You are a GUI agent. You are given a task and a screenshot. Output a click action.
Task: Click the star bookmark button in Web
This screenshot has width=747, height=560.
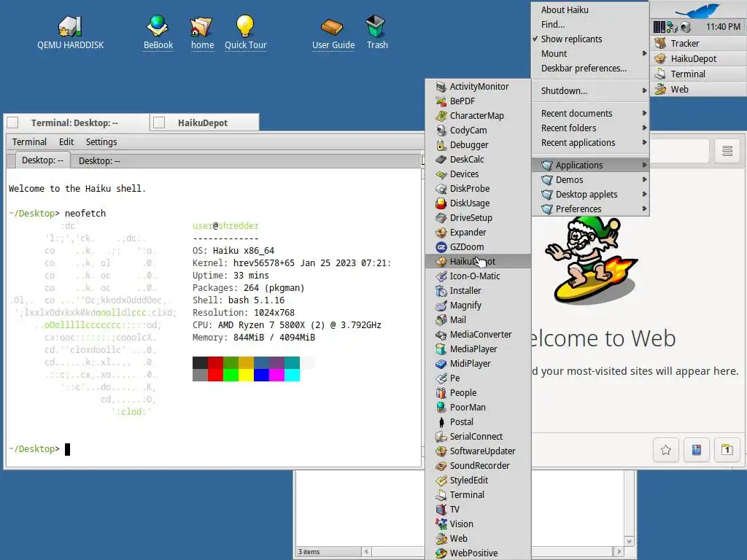coord(665,449)
